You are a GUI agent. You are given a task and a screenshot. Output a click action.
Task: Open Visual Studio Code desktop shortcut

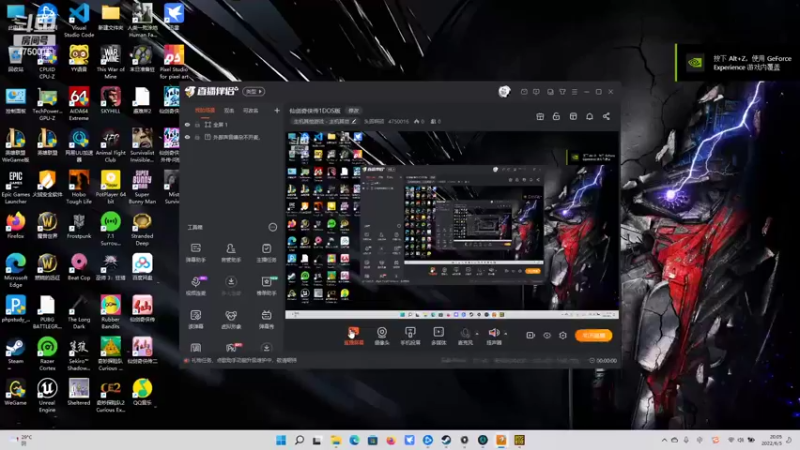[x=79, y=20]
